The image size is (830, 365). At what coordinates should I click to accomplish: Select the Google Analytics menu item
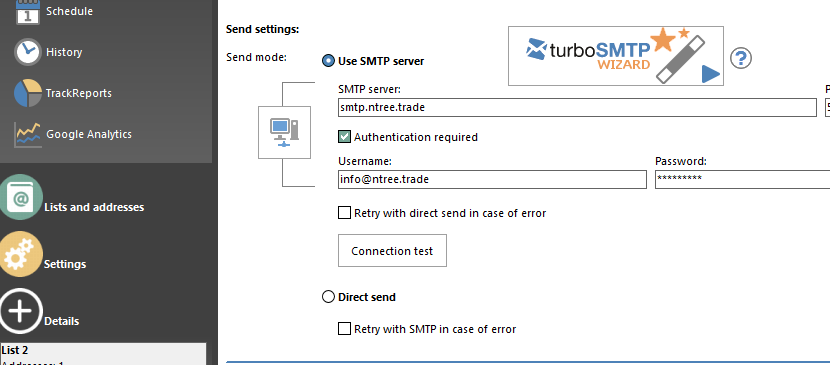(x=89, y=134)
